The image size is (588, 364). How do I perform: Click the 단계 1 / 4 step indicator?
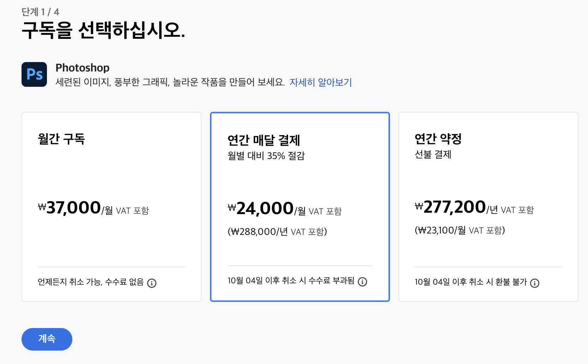[x=40, y=11]
